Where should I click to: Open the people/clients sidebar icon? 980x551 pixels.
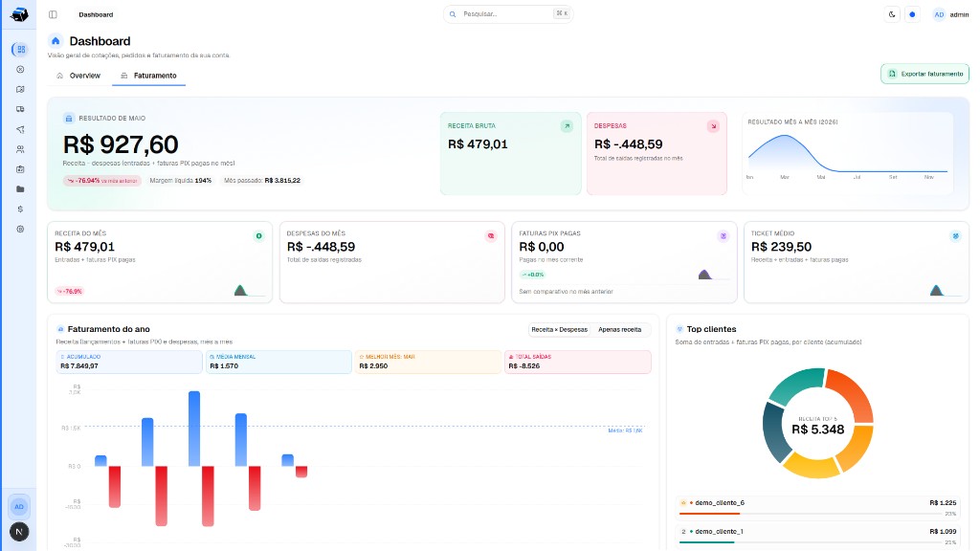pos(20,149)
